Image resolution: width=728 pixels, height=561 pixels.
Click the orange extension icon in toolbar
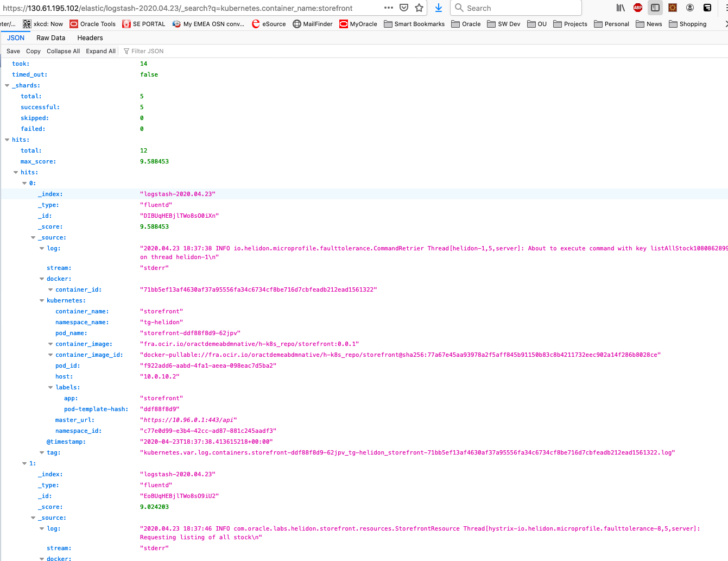[673, 8]
